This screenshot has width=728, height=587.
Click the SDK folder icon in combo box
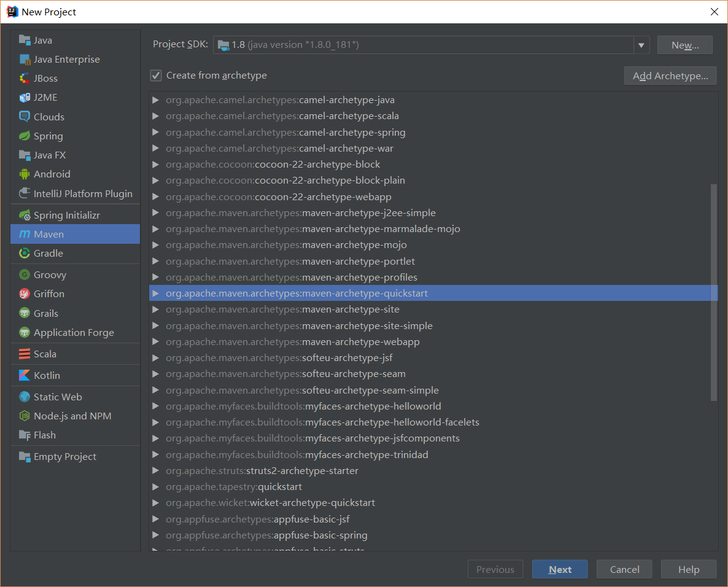coord(224,45)
